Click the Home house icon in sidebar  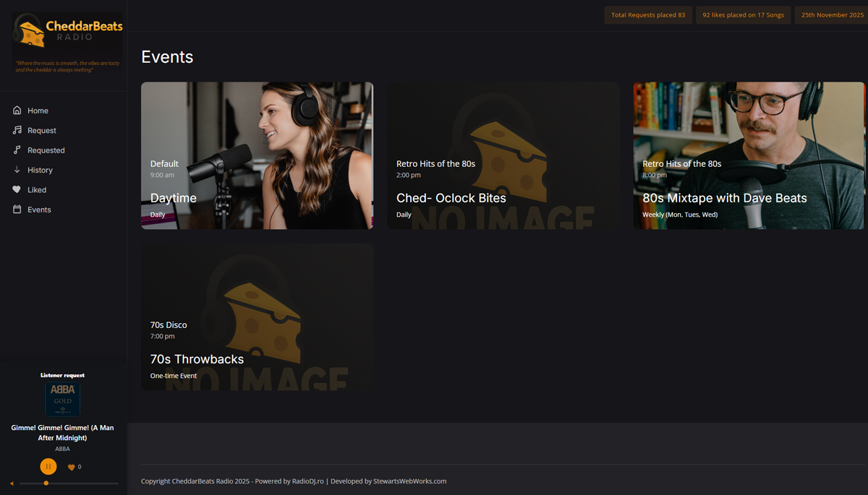point(17,111)
